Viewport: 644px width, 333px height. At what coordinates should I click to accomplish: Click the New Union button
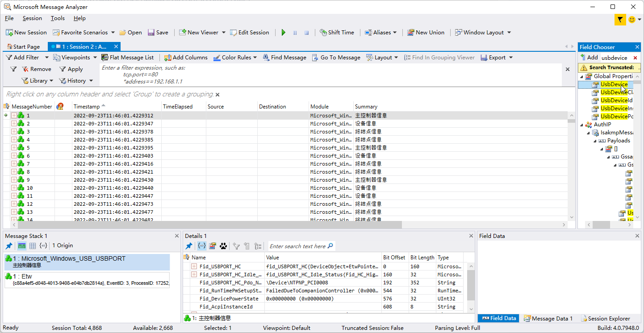426,33
